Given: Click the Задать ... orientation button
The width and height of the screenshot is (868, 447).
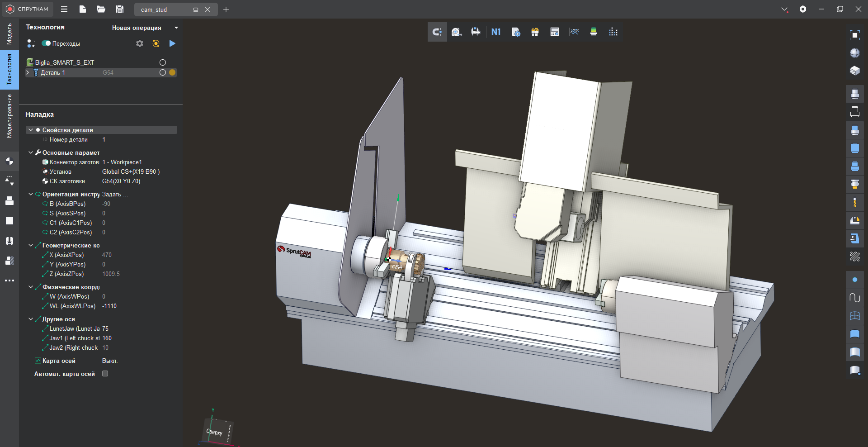Looking at the screenshot, I should tap(115, 194).
